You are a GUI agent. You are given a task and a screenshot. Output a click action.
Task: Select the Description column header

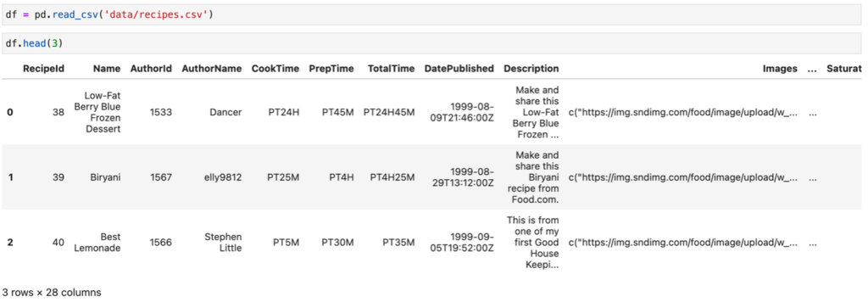pyautogui.click(x=531, y=69)
